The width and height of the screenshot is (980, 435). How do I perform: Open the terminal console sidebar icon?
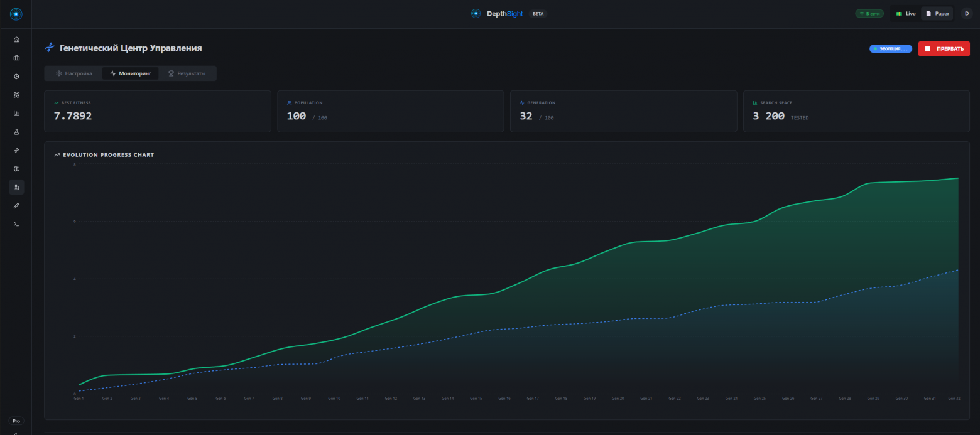[x=16, y=224]
